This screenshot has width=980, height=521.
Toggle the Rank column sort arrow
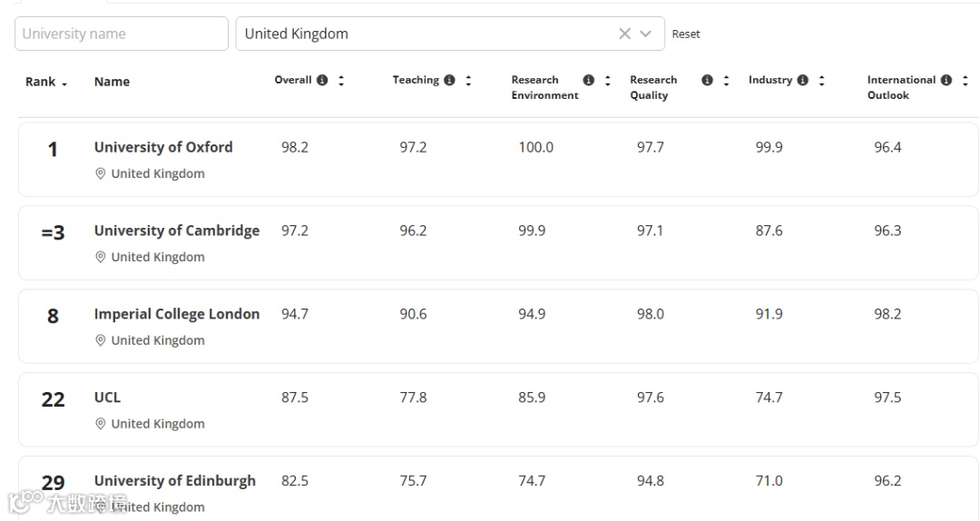click(64, 83)
